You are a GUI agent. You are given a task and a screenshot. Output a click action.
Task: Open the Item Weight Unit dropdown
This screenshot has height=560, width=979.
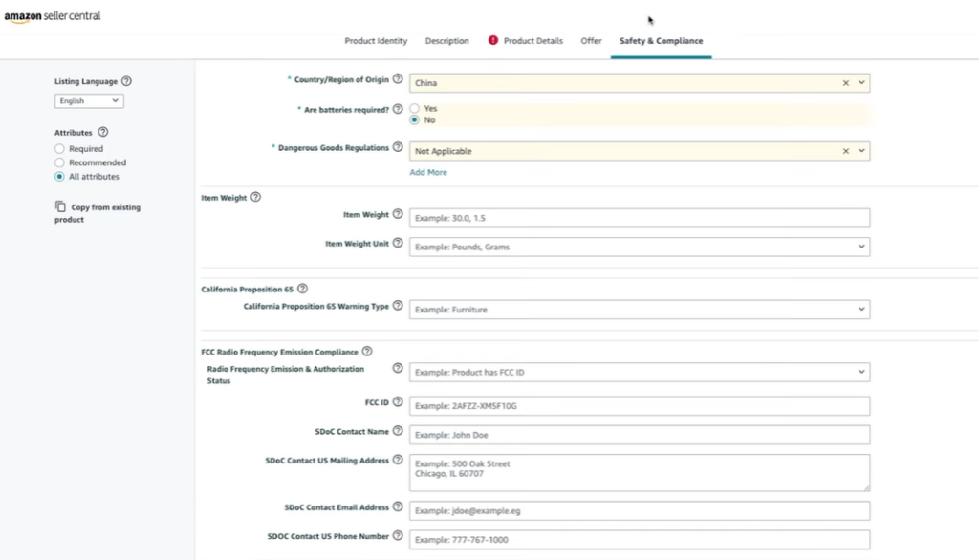tap(640, 247)
